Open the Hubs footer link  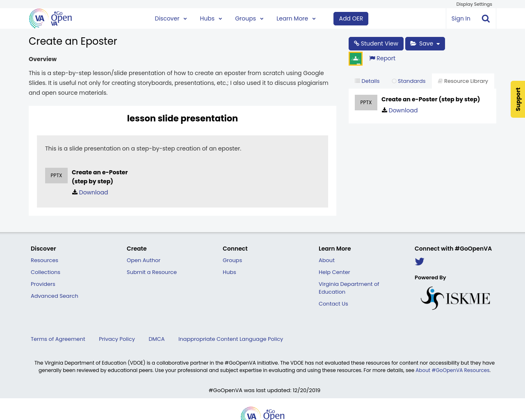(x=229, y=272)
